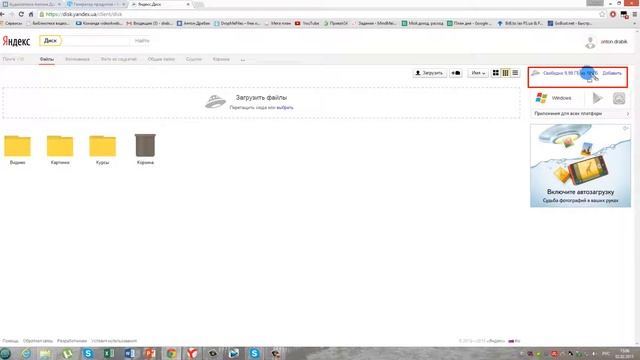This screenshot has width=640, height=360.
Task: Click the Windows app download icon
Action: tap(542, 98)
